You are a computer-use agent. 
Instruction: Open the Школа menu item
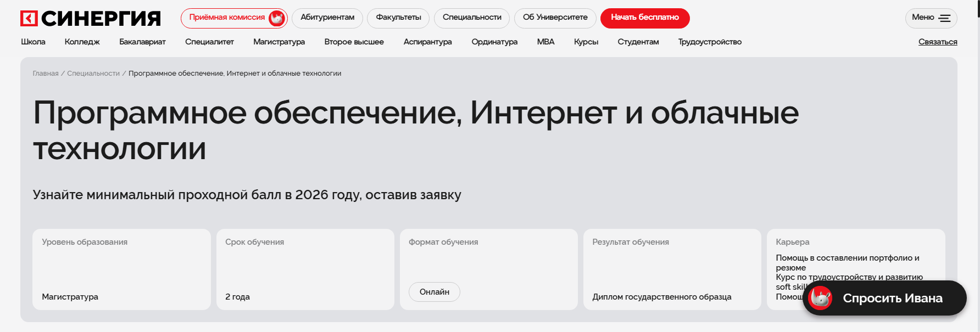(x=33, y=42)
